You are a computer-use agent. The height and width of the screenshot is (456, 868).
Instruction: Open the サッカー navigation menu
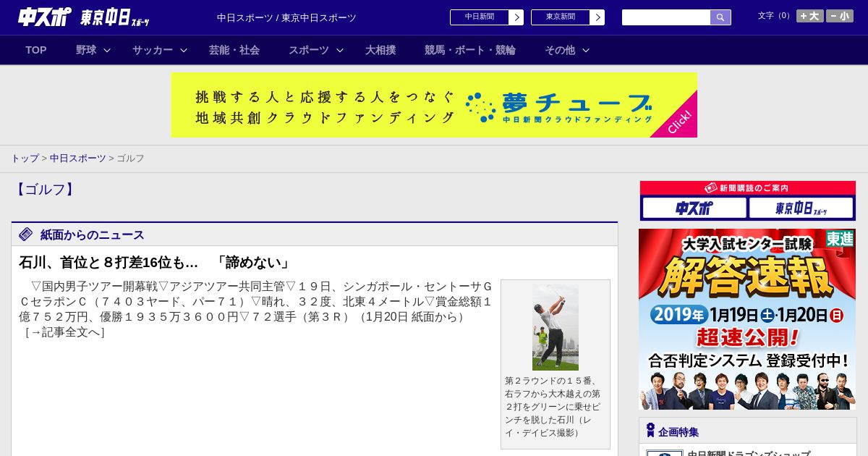tap(153, 50)
